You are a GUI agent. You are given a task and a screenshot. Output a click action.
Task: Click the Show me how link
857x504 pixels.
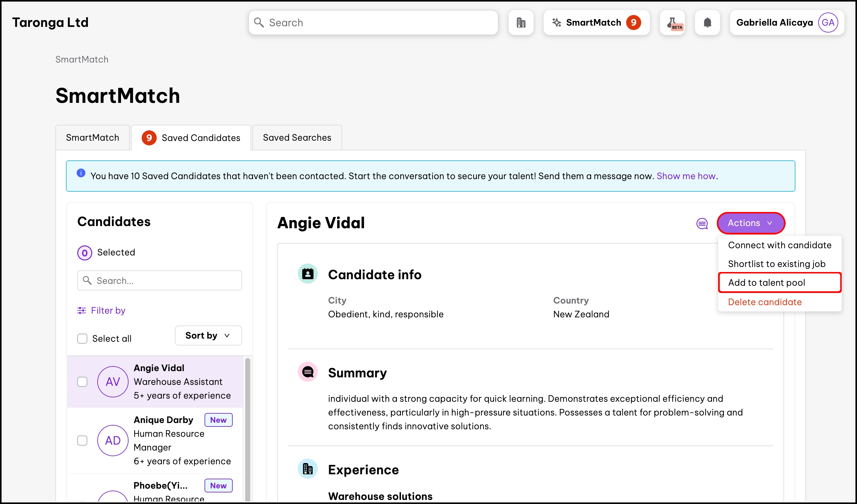(686, 176)
